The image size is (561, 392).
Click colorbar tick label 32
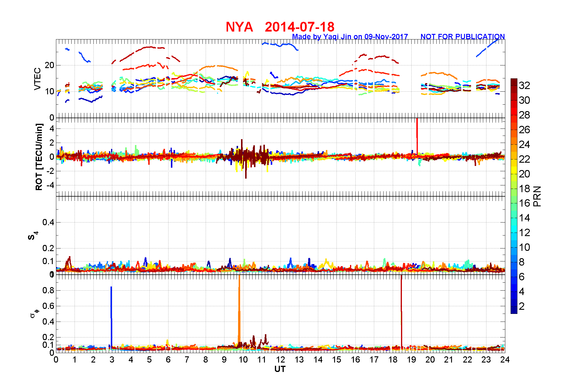[x=524, y=85]
